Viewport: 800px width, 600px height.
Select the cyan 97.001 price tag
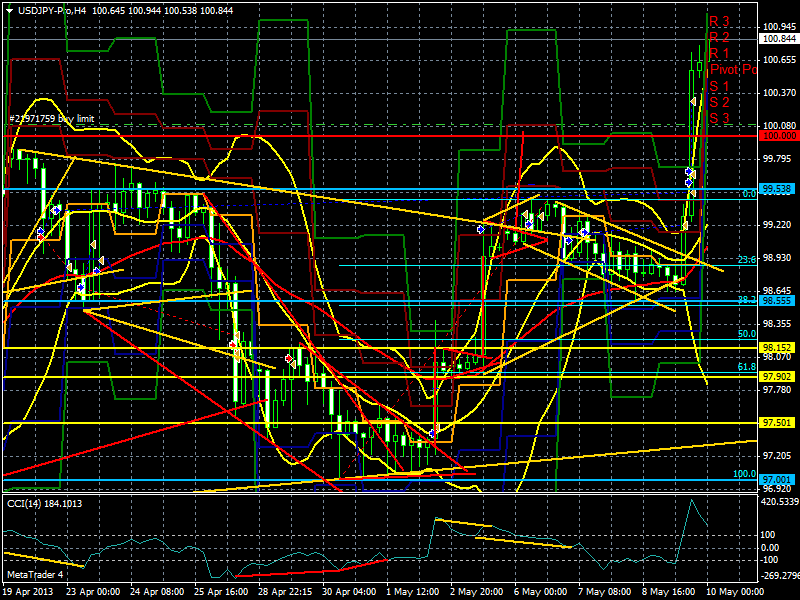pyautogui.click(x=778, y=480)
